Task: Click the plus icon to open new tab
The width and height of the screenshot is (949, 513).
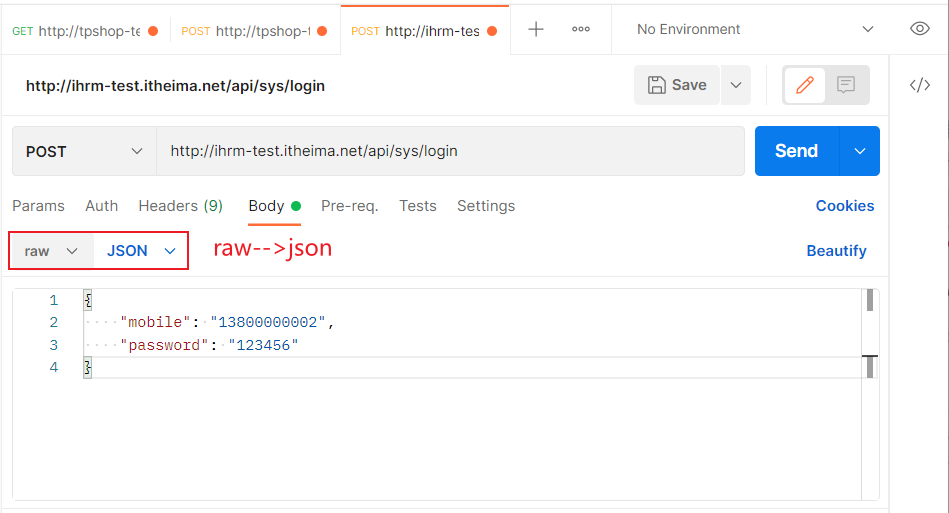Action: (x=536, y=29)
